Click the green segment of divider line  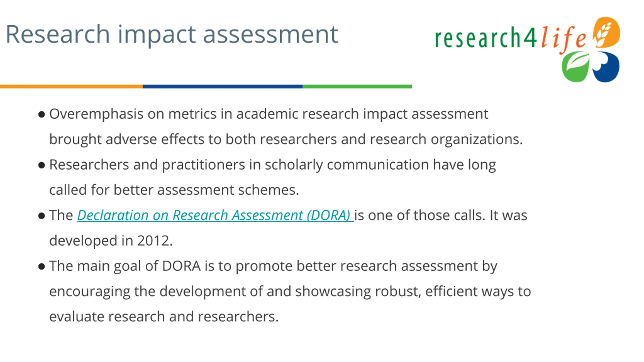[357, 86]
